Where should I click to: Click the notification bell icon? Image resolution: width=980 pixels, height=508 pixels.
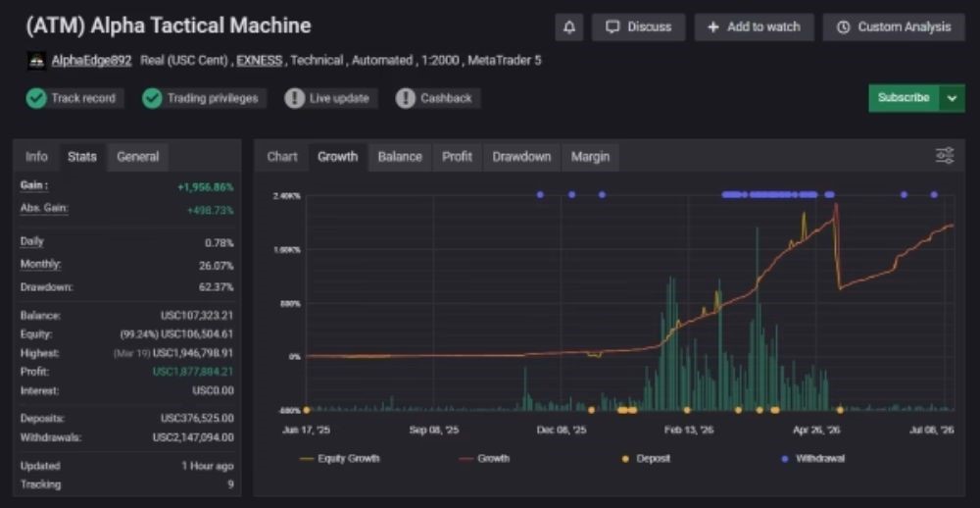[x=568, y=26]
